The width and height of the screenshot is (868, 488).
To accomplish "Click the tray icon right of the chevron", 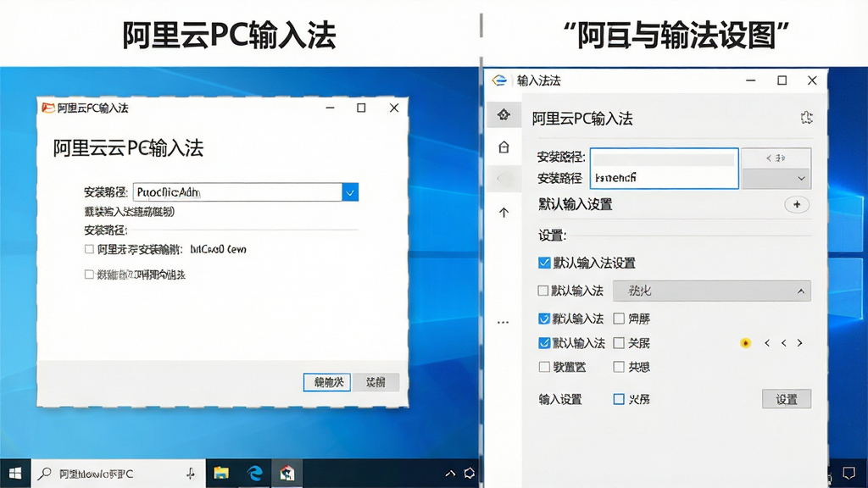I will [x=470, y=474].
